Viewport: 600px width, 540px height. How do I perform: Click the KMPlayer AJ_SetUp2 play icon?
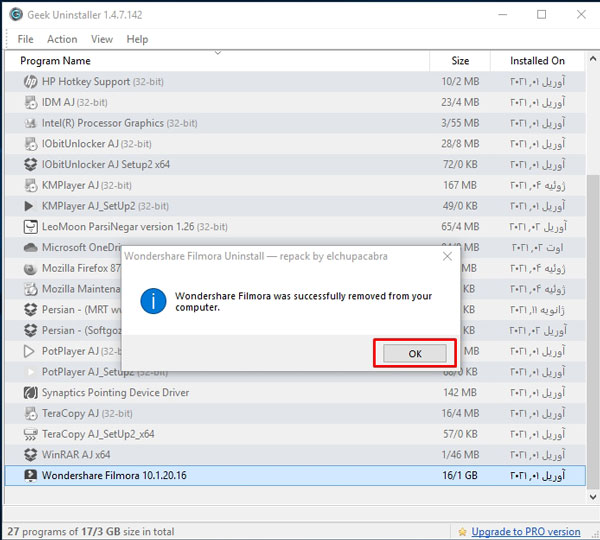(29, 206)
